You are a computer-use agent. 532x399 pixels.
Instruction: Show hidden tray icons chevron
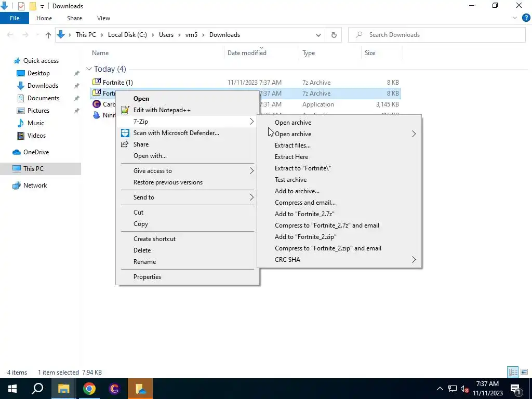440,389
